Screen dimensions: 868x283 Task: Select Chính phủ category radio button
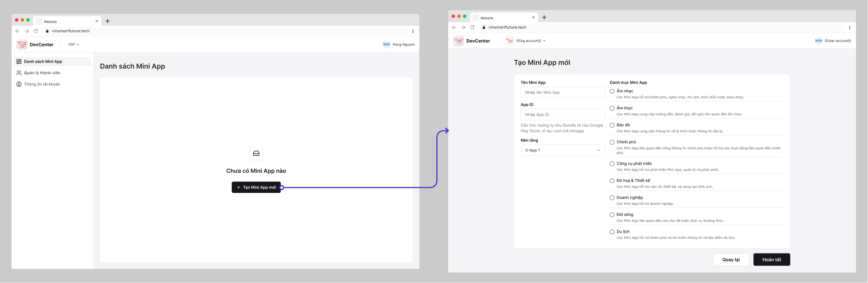coord(612,142)
